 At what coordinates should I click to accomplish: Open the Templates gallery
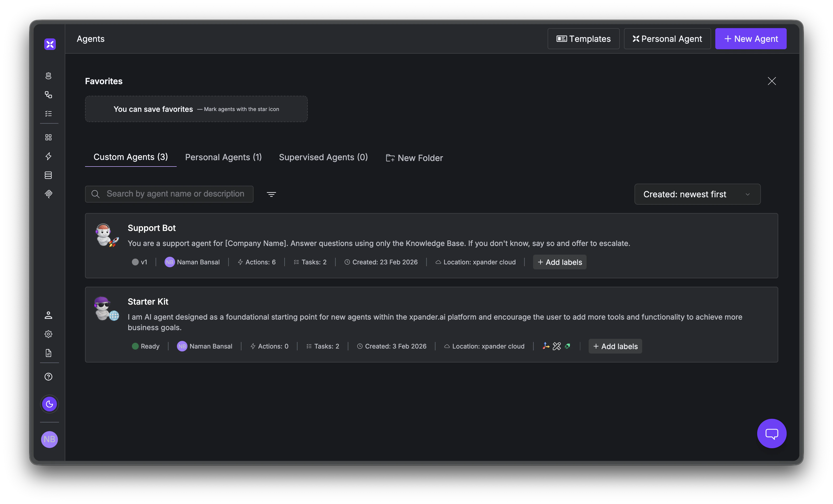pos(583,38)
